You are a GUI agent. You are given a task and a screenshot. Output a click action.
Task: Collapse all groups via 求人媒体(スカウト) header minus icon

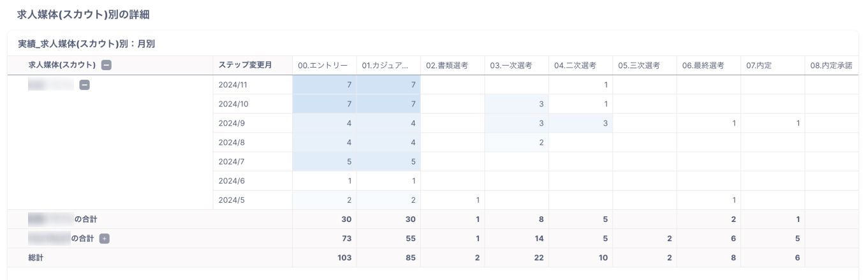[107, 64]
